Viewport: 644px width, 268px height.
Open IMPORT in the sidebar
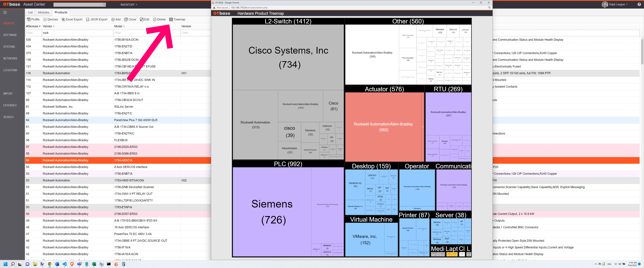8,94
